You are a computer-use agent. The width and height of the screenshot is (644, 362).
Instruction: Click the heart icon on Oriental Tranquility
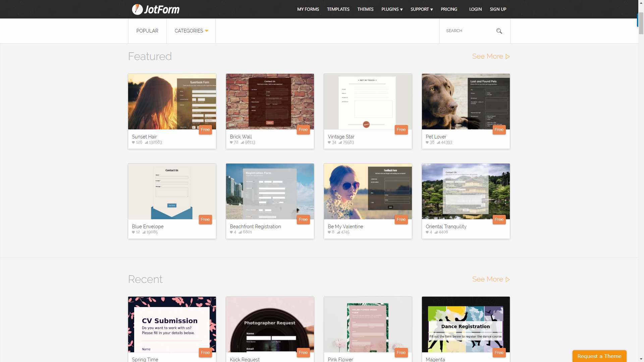(x=427, y=232)
